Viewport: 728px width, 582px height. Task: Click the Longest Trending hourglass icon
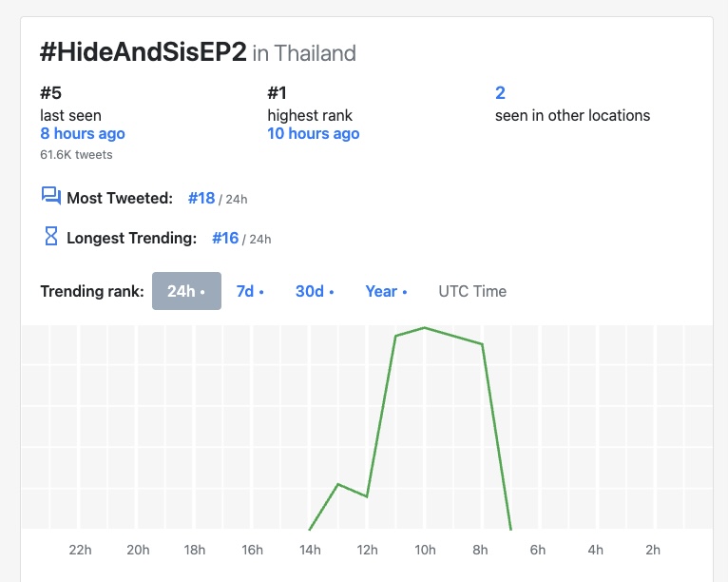coord(51,236)
